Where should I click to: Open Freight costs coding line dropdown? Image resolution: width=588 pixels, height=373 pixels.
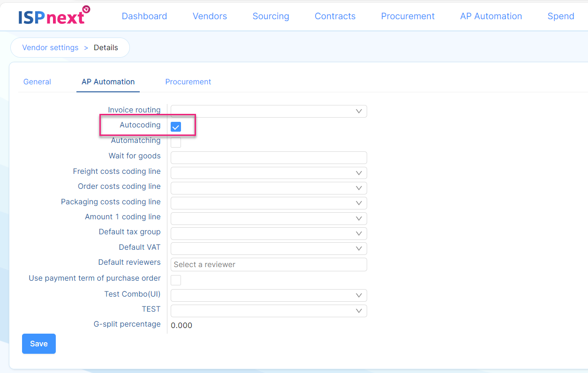tap(269, 173)
